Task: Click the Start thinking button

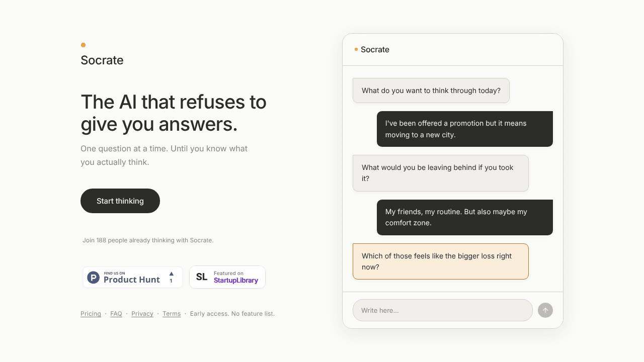Action: pos(120,201)
